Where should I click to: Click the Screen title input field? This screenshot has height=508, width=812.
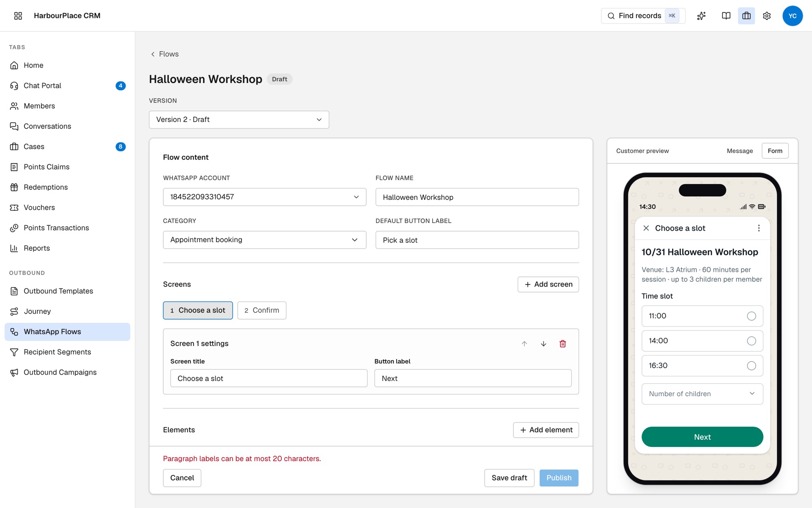coord(269,378)
